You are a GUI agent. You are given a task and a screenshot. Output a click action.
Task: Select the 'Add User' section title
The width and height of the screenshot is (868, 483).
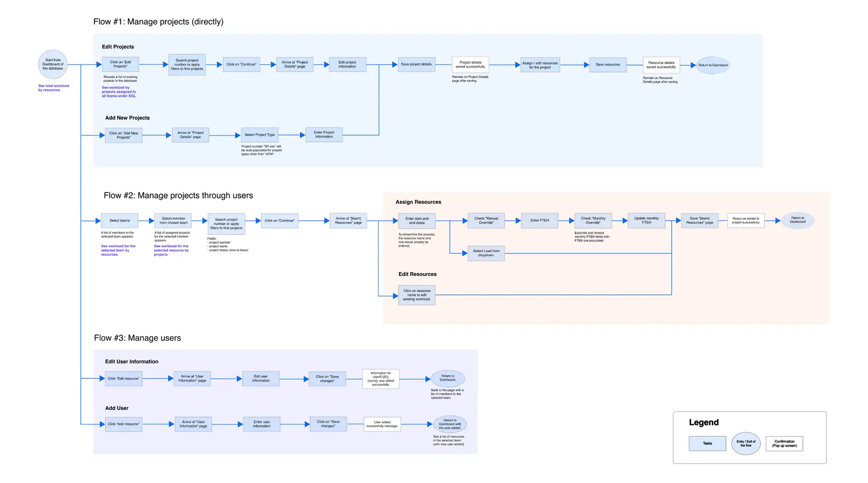coord(117,408)
